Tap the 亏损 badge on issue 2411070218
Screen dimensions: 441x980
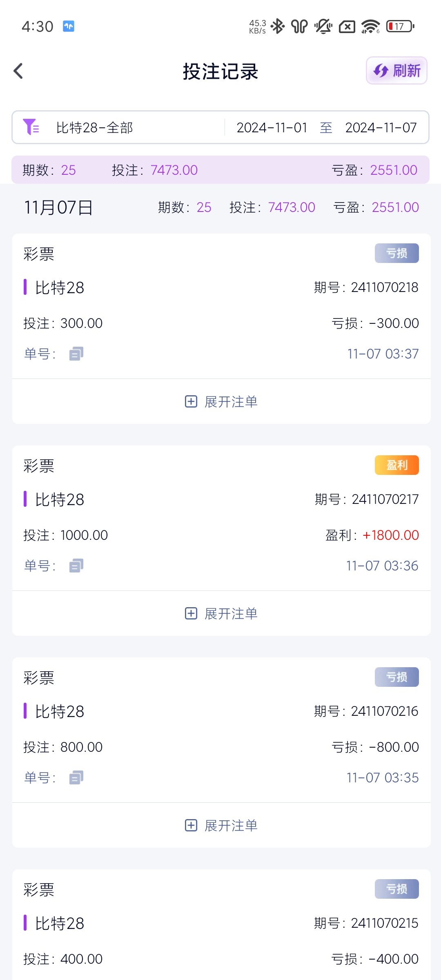(x=396, y=253)
